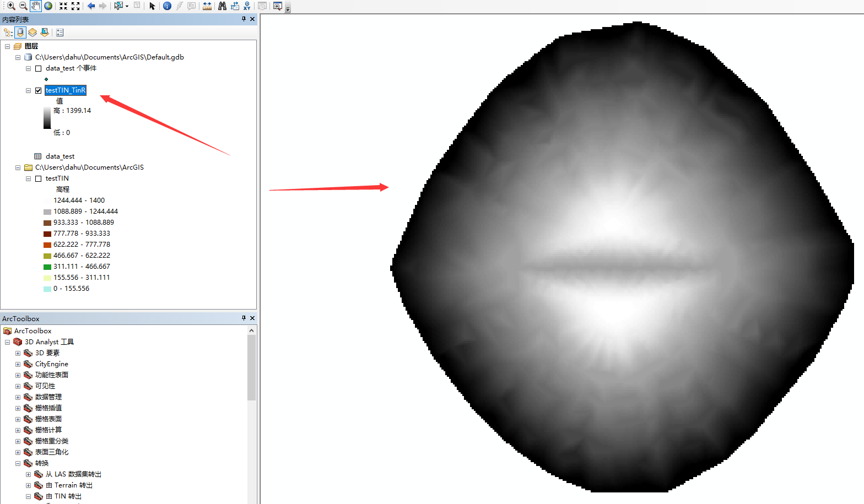Uncheck testTIN_TinR layer visibility
Image resolution: width=864 pixels, height=504 pixels.
coord(39,90)
